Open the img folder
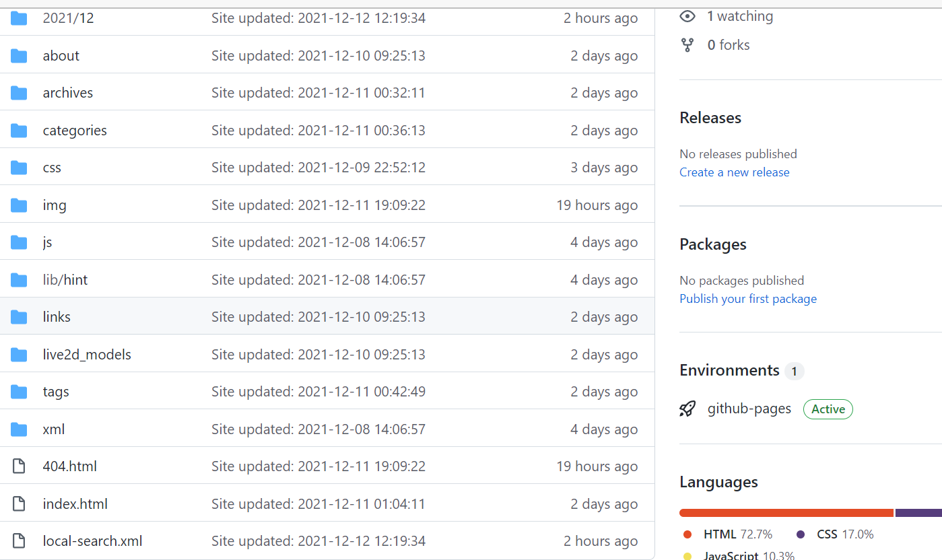 tap(55, 205)
